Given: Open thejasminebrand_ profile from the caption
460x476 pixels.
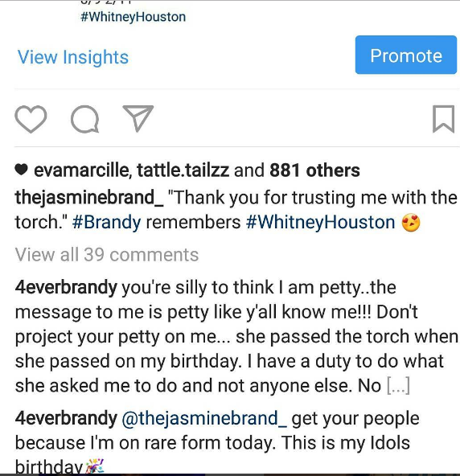Looking at the screenshot, I should [89, 198].
